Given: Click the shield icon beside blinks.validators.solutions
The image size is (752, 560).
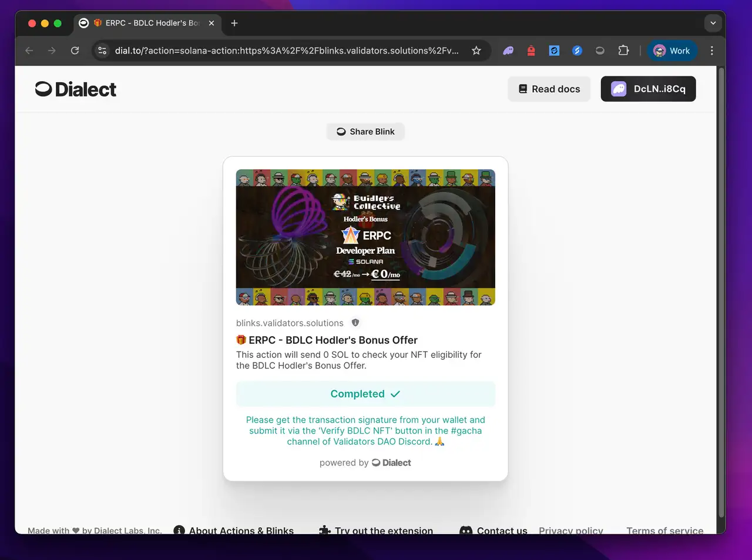Looking at the screenshot, I should pos(355,323).
